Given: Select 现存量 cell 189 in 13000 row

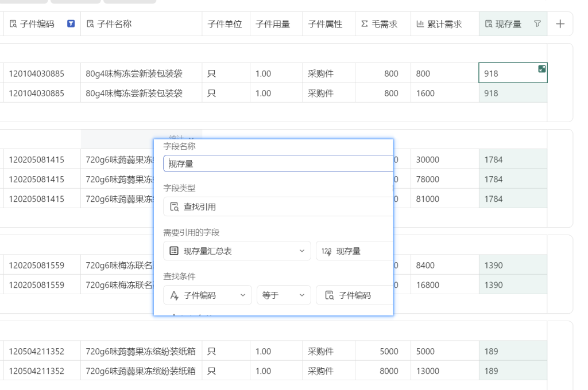Looking at the screenshot, I should (513, 371).
